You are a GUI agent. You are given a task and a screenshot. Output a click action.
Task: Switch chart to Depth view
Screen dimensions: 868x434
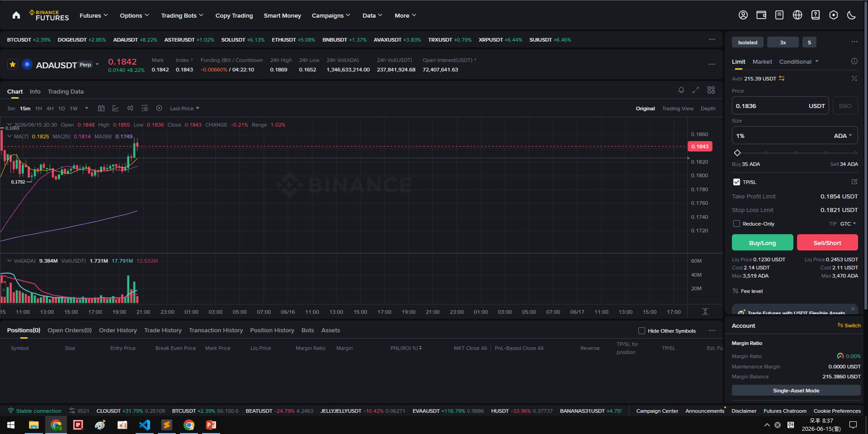[x=708, y=108]
